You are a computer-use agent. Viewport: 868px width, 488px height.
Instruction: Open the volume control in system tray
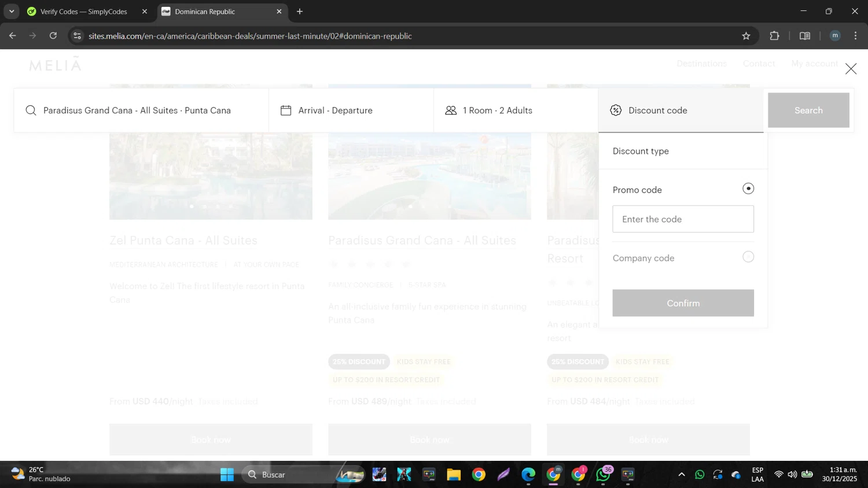point(792,475)
